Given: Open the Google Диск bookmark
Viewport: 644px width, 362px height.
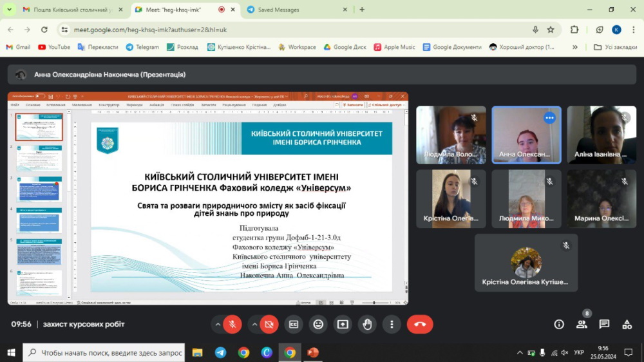Looking at the screenshot, I should click(345, 47).
